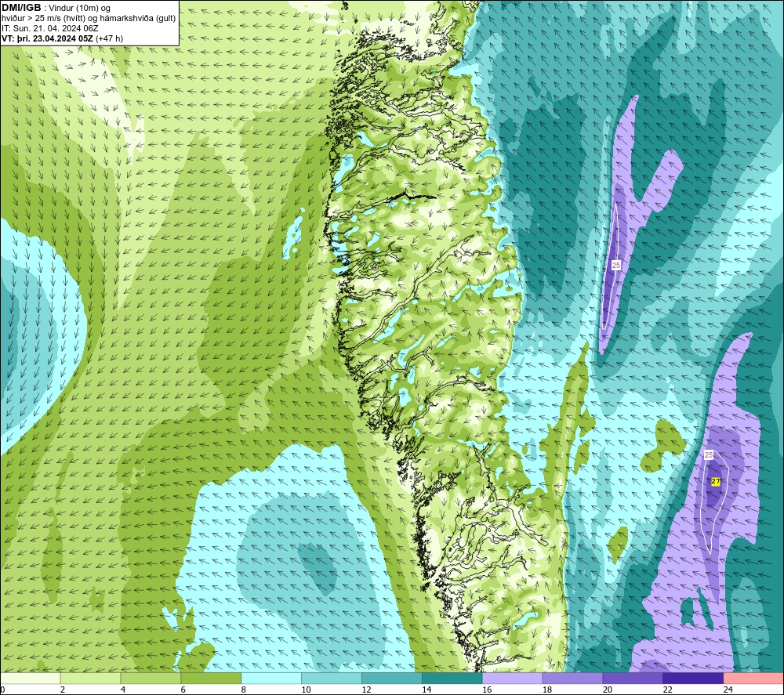Image resolution: width=784 pixels, height=695 pixels.
Task: Click the "DMI/IGB" title text
Action: click(21, 8)
